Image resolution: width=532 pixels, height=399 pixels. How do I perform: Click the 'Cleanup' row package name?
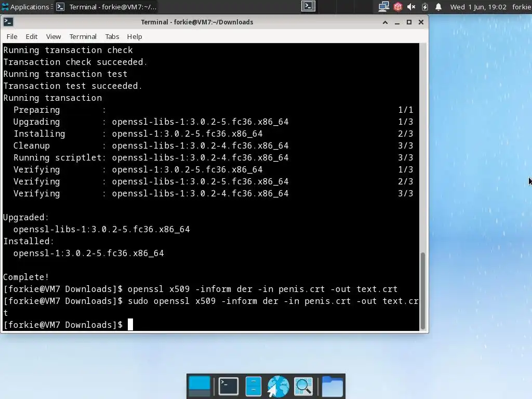pyautogui.click(x=200, y=145)
